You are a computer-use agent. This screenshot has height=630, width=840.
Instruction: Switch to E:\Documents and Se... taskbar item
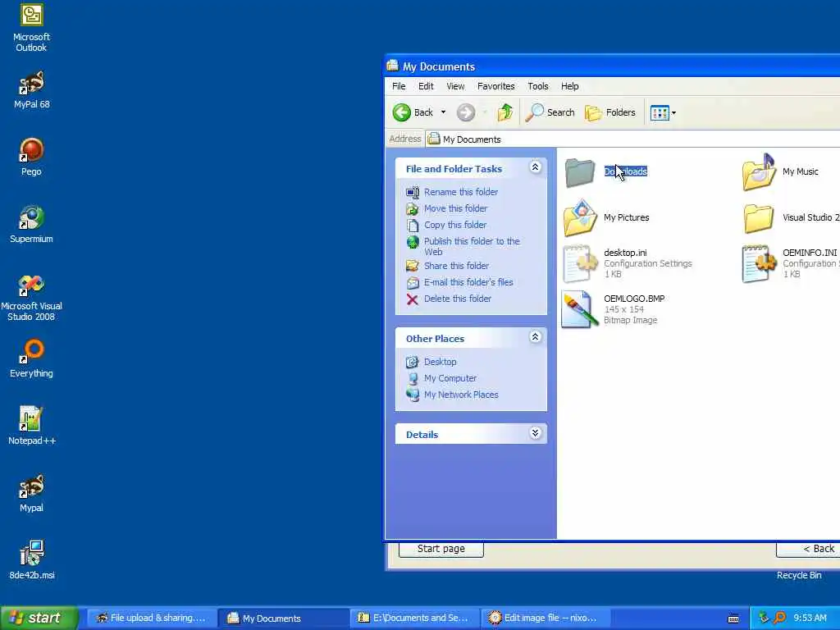coord(414,619)
